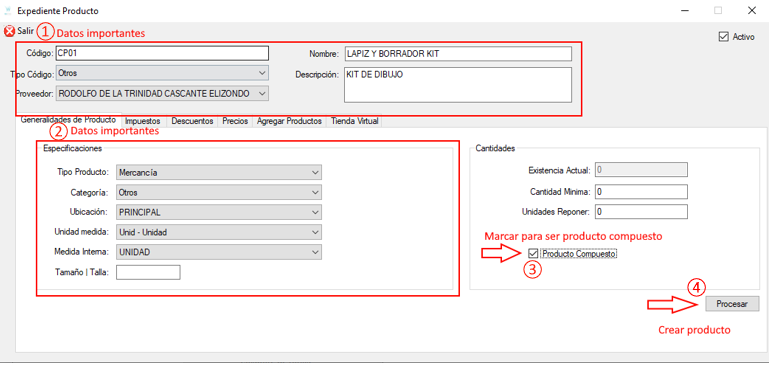The height and width of the screenshot is (367, 775).
Task: Open the Descuentos tab
Action: pos(192,121)
